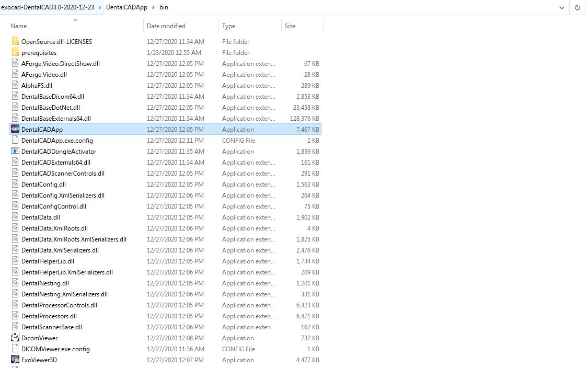The image size is (588, 368).
Task: Go to DentalCADApp breadcrumb folder
Action: (127, 7)
